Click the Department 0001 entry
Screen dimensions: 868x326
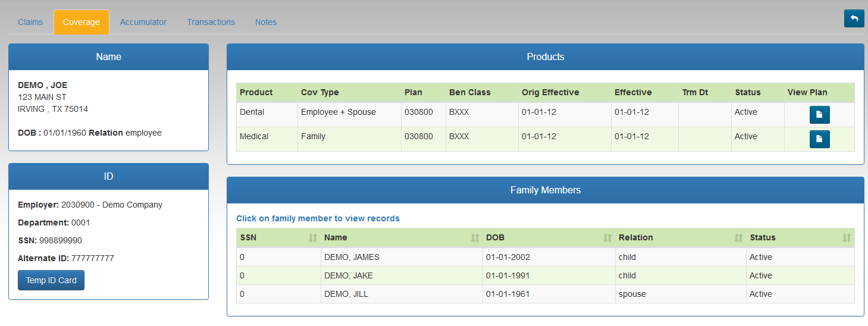click(54, 222)
